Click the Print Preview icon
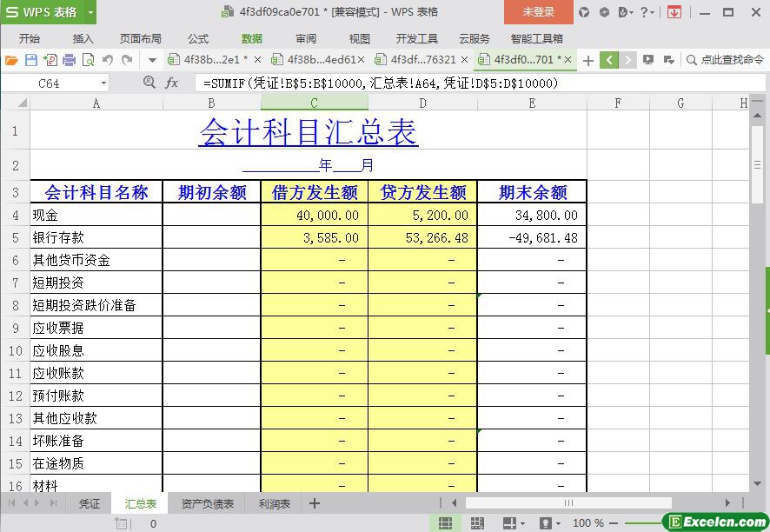Screen dimensions: 770x532 coord(88,60)
